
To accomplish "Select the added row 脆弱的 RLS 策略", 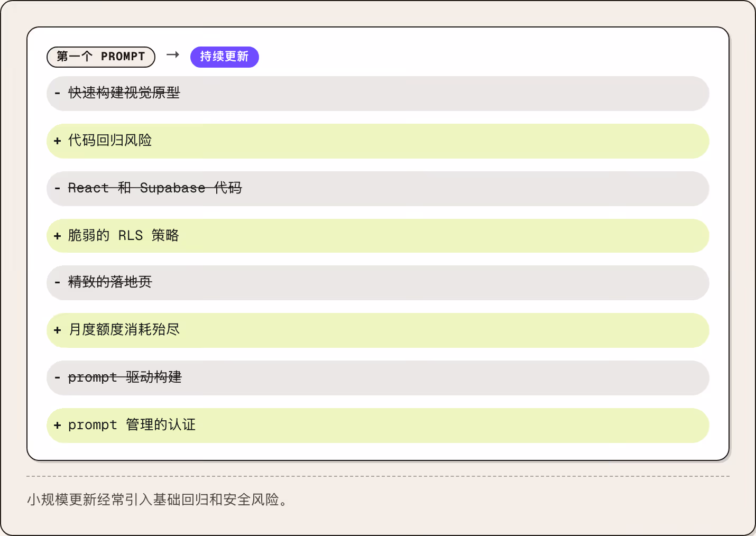I will pyautogui.click(x=377, y=235).
